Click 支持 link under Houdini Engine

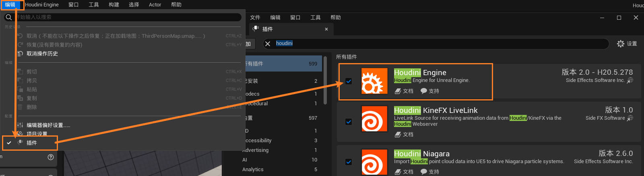click(430, 91)
